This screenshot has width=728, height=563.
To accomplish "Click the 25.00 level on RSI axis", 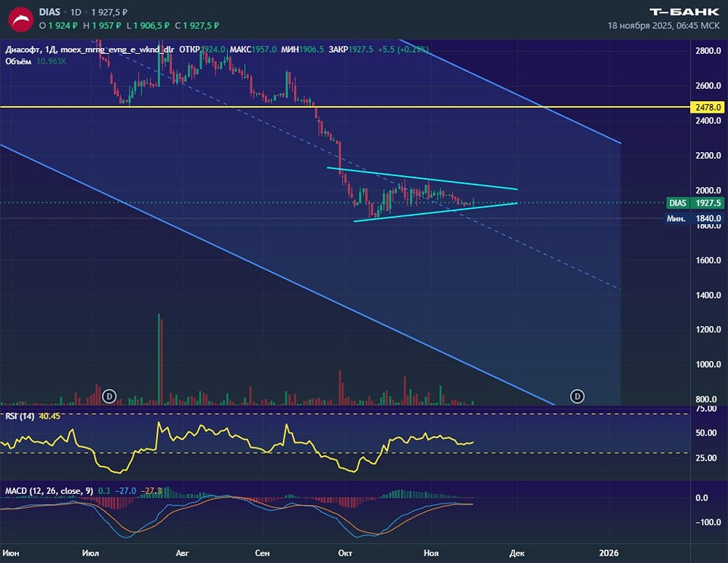I will 706,458.
